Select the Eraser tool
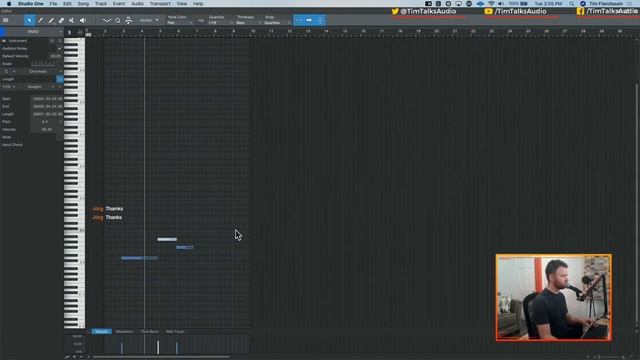Image resolution: width=640 pixels, height=360 pixels. coord(61,20)
